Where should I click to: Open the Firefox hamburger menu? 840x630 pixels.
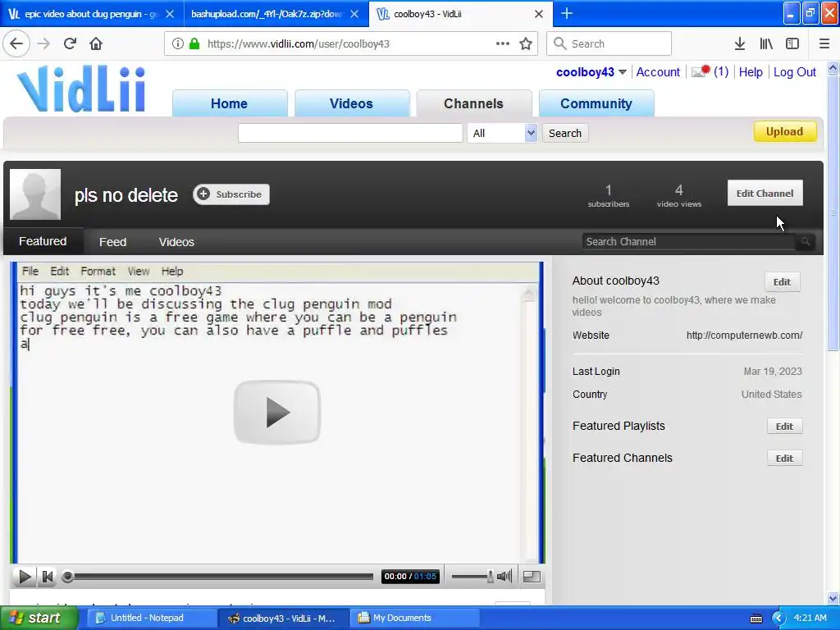pos(824,44)
